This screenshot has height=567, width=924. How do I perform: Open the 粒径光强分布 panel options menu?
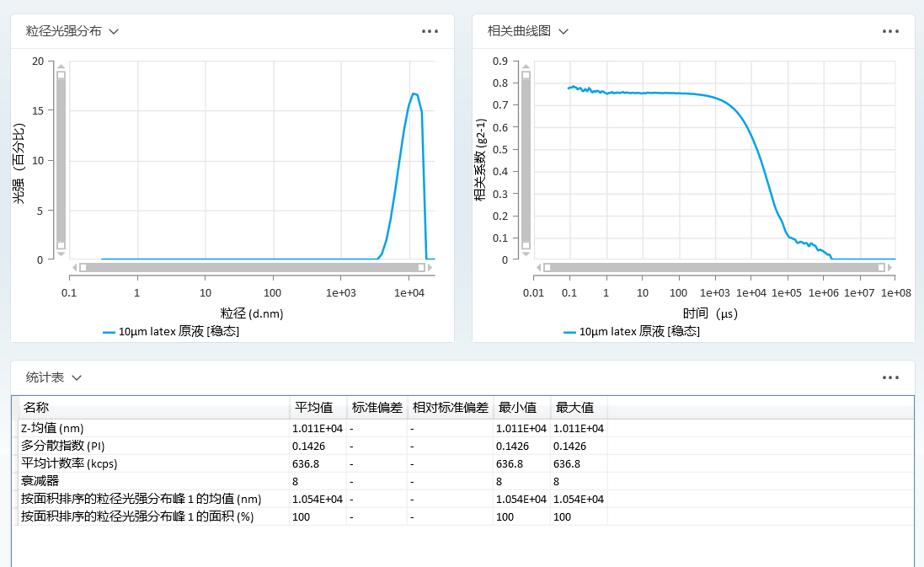click(x=430, y=31)
